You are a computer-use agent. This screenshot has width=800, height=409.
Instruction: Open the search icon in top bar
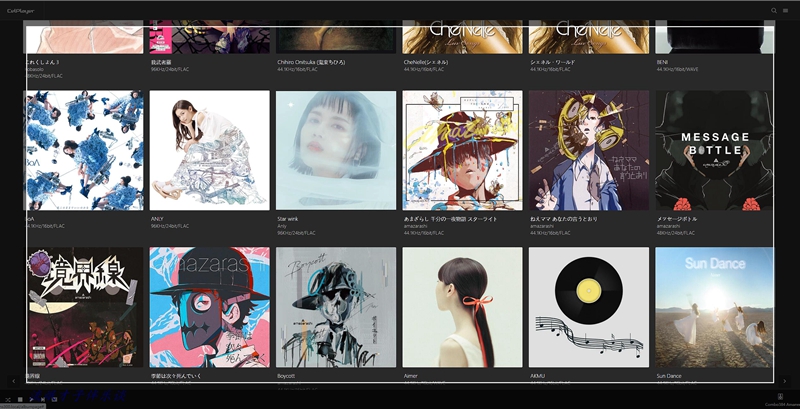click(x=773, y=11)
